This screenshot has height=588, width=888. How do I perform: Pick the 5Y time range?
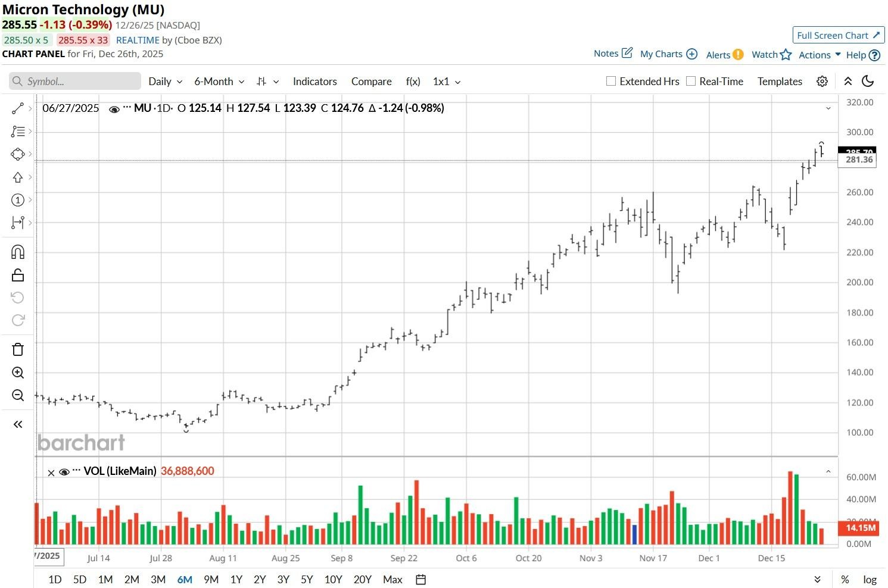(x=307, y=580)
